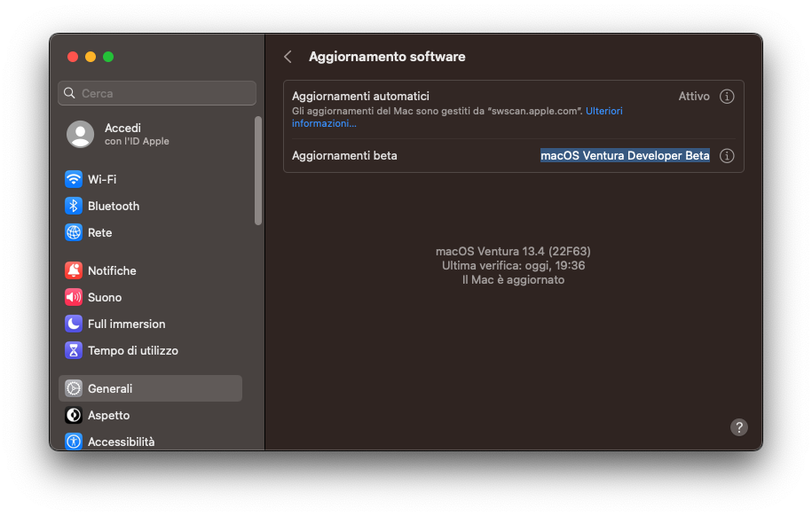Click the Aggiornamenti automatici label
This screenshot has height=516, width=812.
360,97
